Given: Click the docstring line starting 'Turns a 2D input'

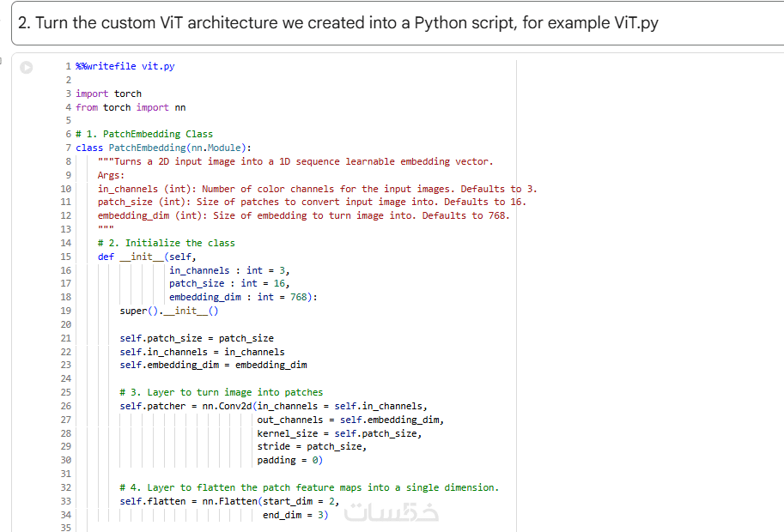Looking at the screenshot, I should [x=295, y=161].
